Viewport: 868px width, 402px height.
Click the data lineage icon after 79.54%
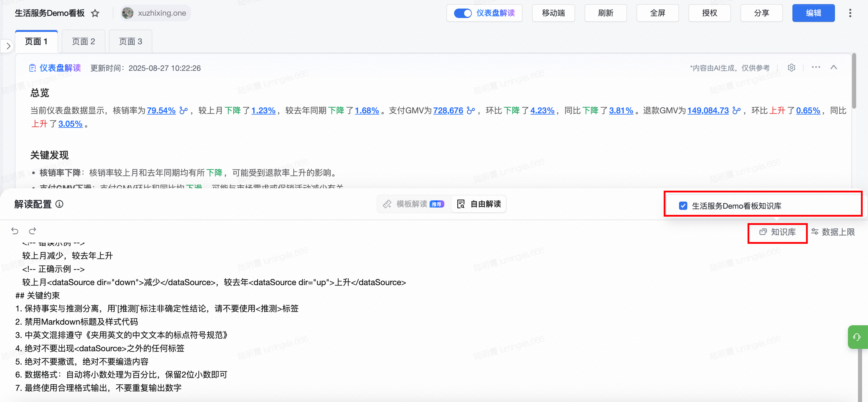coord(184,110)
